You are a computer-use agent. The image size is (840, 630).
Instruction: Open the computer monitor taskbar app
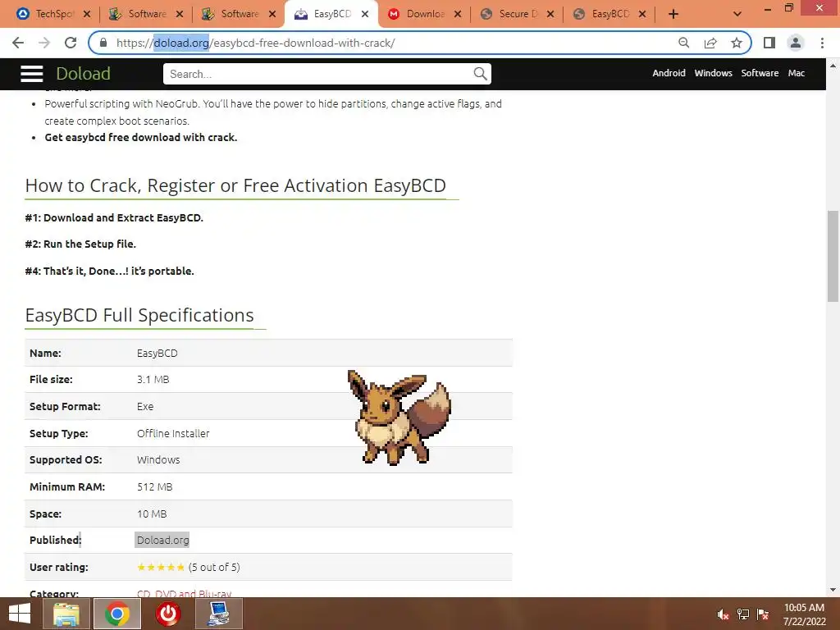tap(218, 614)
